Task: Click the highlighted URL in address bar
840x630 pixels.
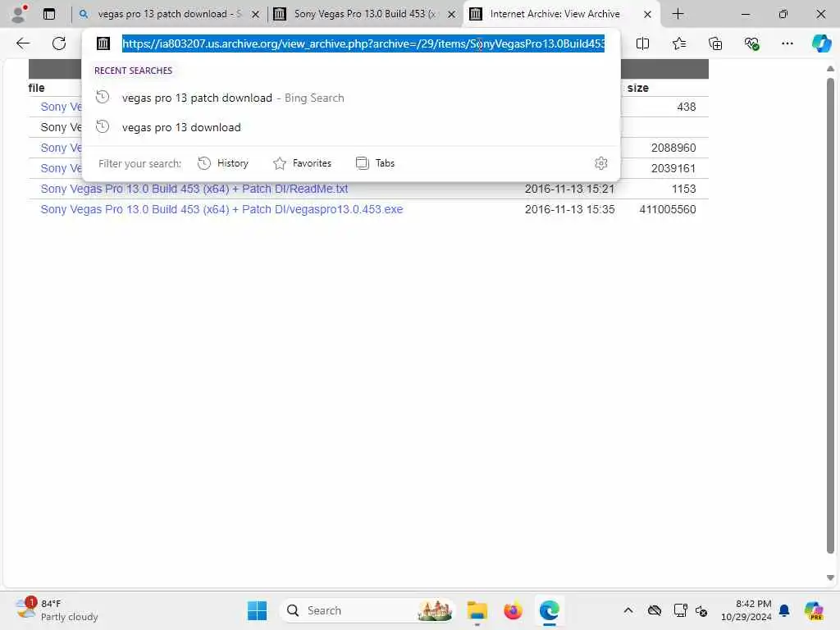Action: coord(363,43)
